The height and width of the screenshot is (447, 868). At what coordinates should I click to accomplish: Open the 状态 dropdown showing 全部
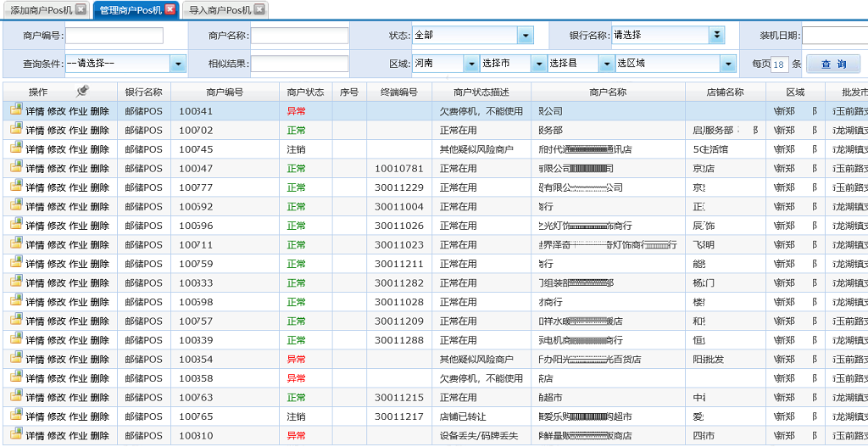click(x=526, y=36)
